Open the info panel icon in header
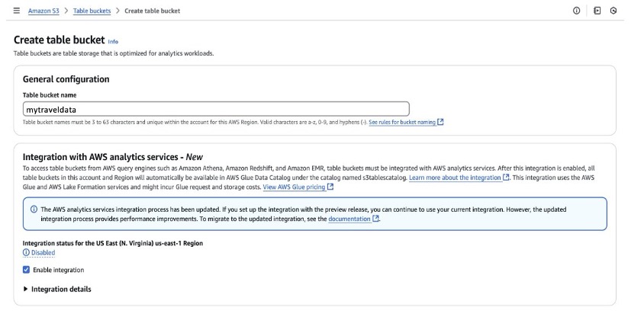Screen dimensions: 644x320 pyautogui.click(x=576, y=11)
